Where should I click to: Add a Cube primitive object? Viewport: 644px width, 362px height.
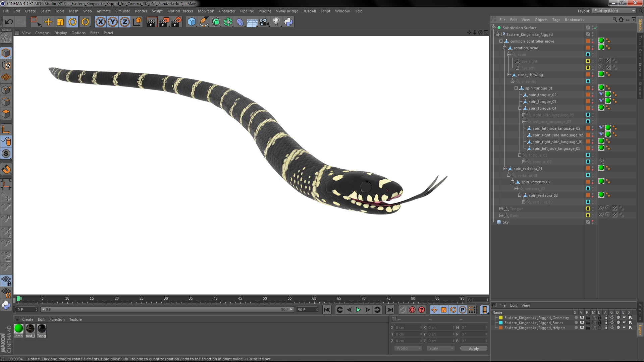[192, 22]
